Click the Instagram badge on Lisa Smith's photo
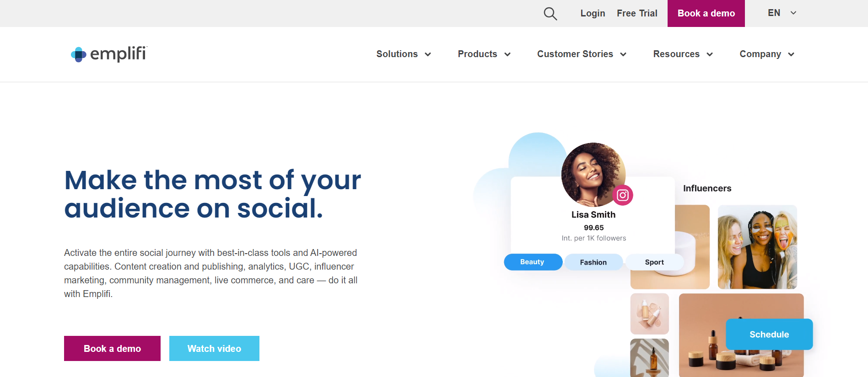Screen dimensions: 868x377 coord(623,195)
